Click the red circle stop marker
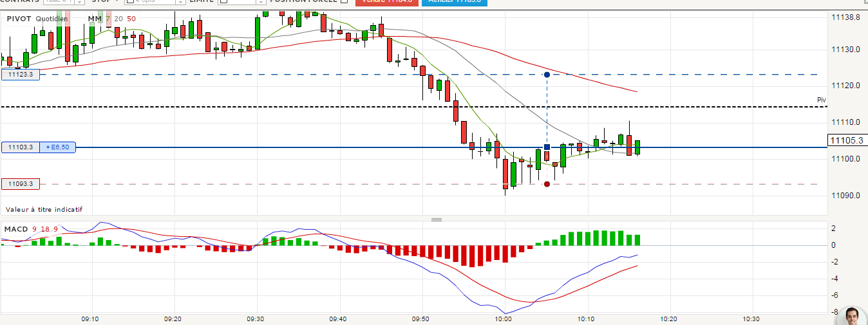Viewport: 868px width, 325px height. pyautogui.click(x=547, y=184)
